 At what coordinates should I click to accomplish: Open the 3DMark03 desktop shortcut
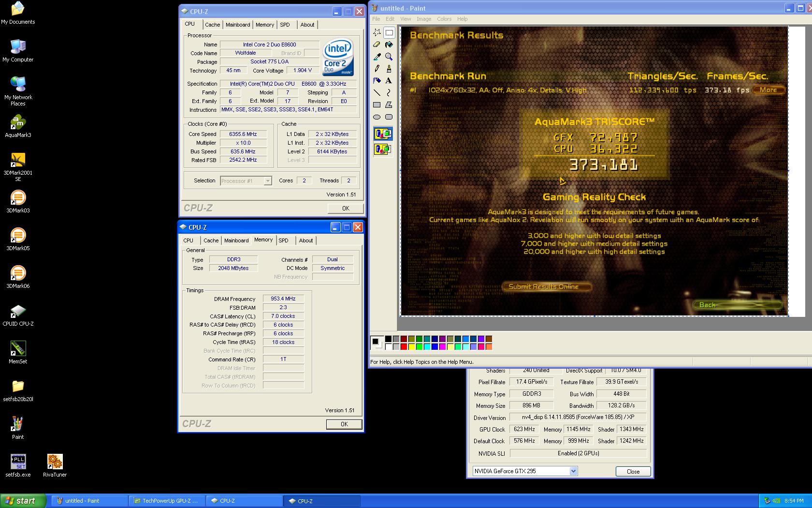(18, 202)
